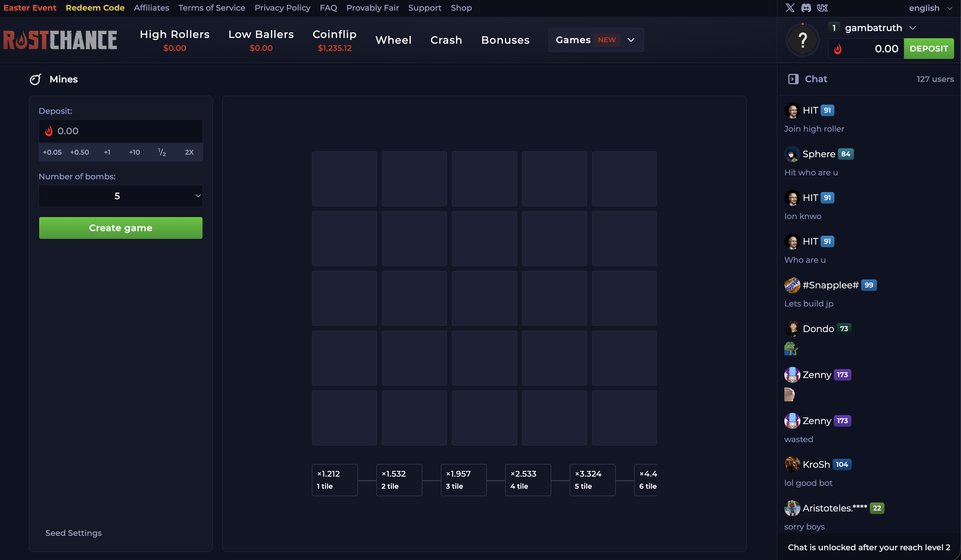This screenshot has width=961, height=560.
Task: Open the Number of bombs dropdown
Action: point(121,196)
